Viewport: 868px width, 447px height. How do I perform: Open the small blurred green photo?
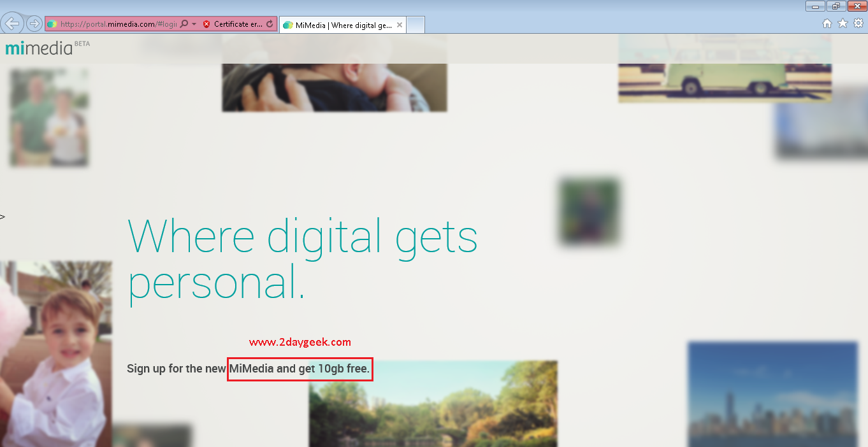click(x=590, y=211)
